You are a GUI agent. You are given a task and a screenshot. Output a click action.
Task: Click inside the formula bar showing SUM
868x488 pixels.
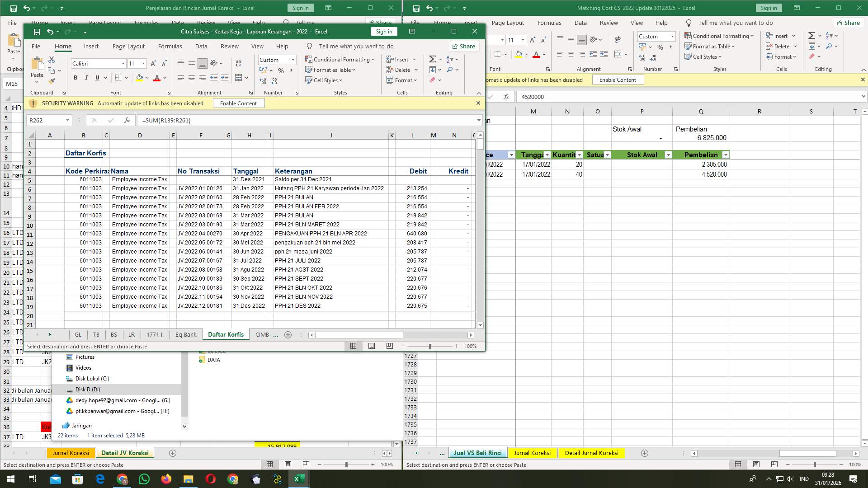(x=226, y=120)
